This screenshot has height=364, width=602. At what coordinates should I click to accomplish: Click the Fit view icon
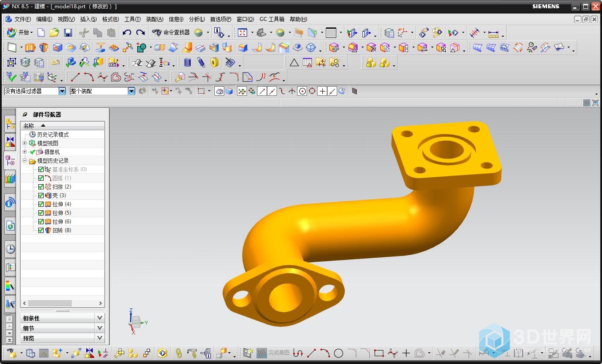[243, 33]
